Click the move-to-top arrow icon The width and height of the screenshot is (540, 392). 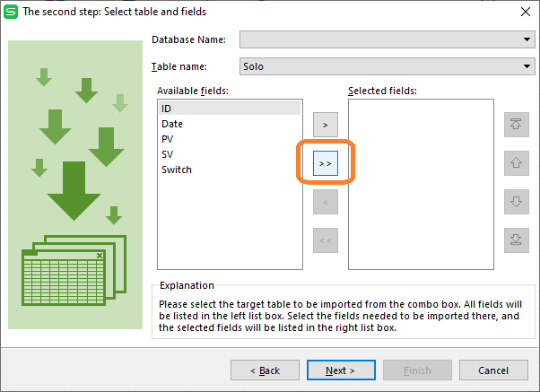tap(517, 125)
